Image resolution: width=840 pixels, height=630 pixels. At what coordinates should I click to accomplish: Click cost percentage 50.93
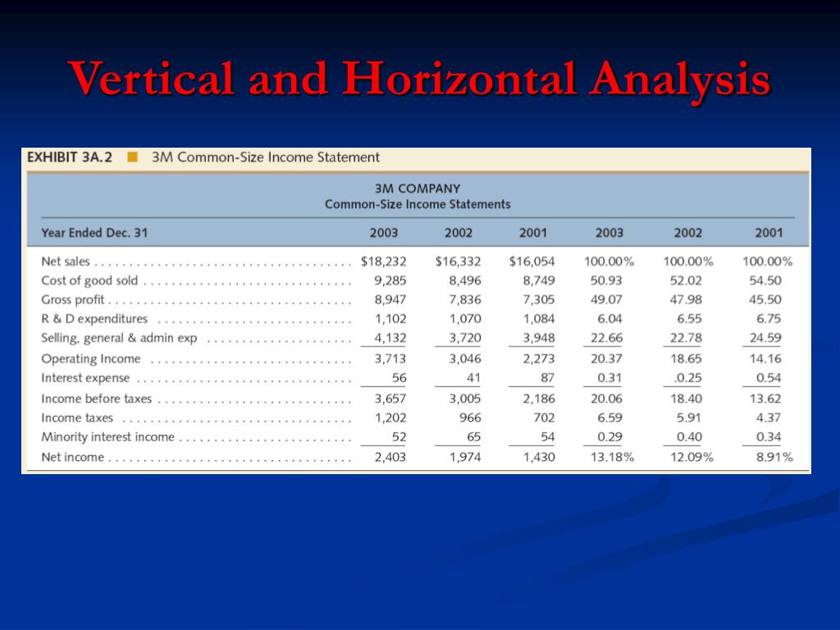606,281
